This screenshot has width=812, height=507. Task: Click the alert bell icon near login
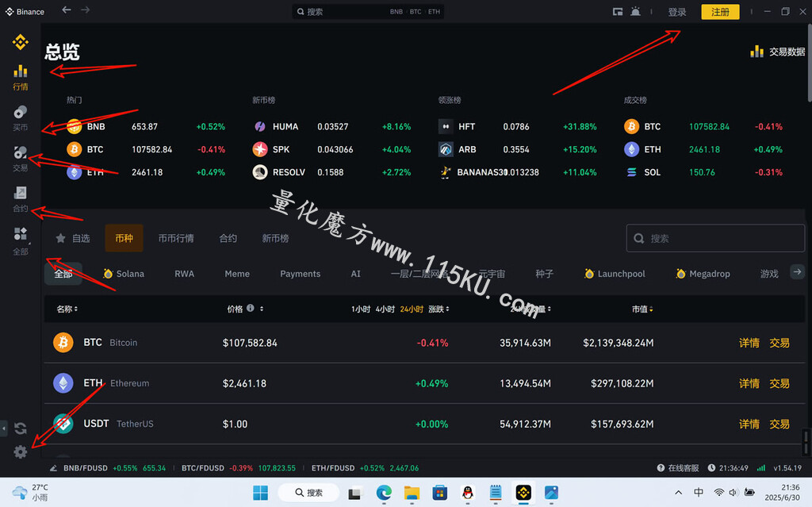coord(635,11)
